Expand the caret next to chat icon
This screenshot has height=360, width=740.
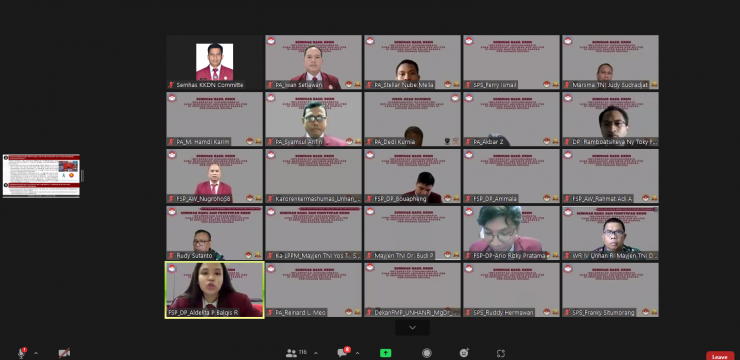coord(357,353)
